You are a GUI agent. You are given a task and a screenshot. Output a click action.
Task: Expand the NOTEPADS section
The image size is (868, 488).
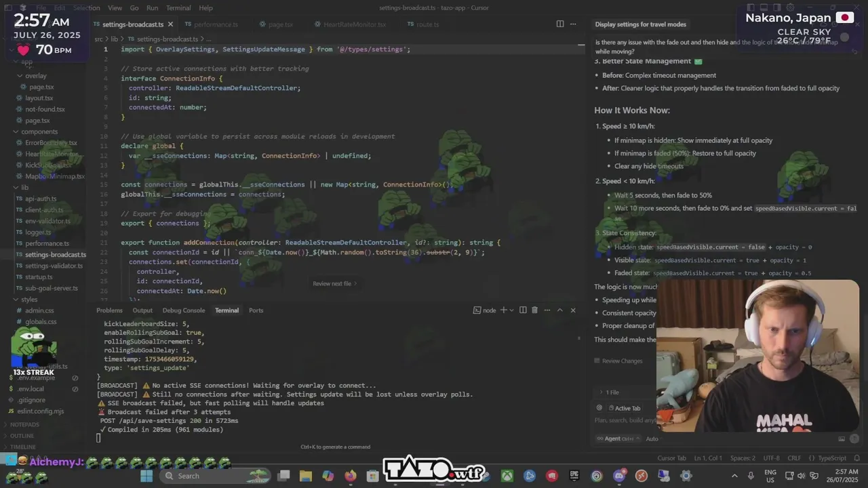pyautogui.click(x=24, y=424)
